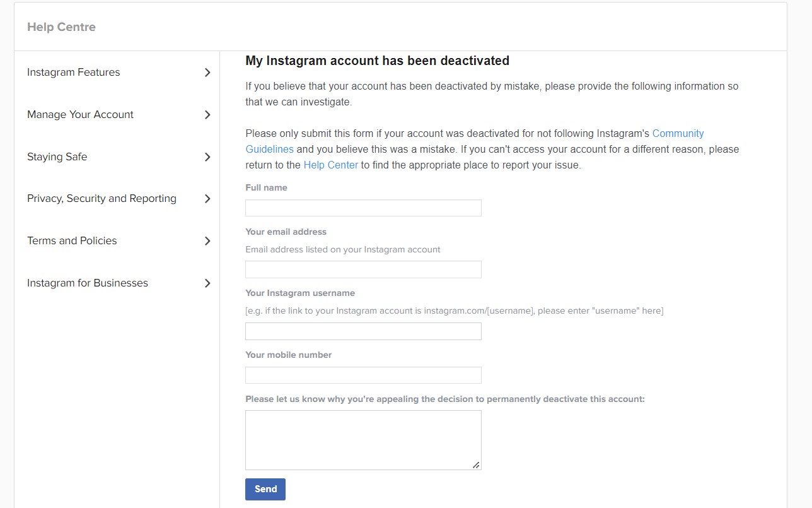Click the appeal reason text area
This screenshot has height=508, width=812.
[x=363, y=439]
